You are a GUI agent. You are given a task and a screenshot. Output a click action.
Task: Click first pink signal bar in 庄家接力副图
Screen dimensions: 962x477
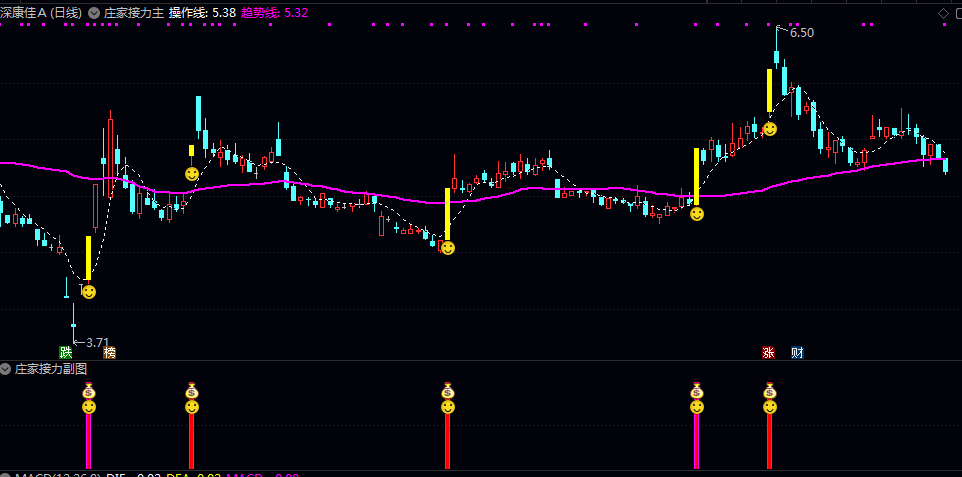coord(88,441)
